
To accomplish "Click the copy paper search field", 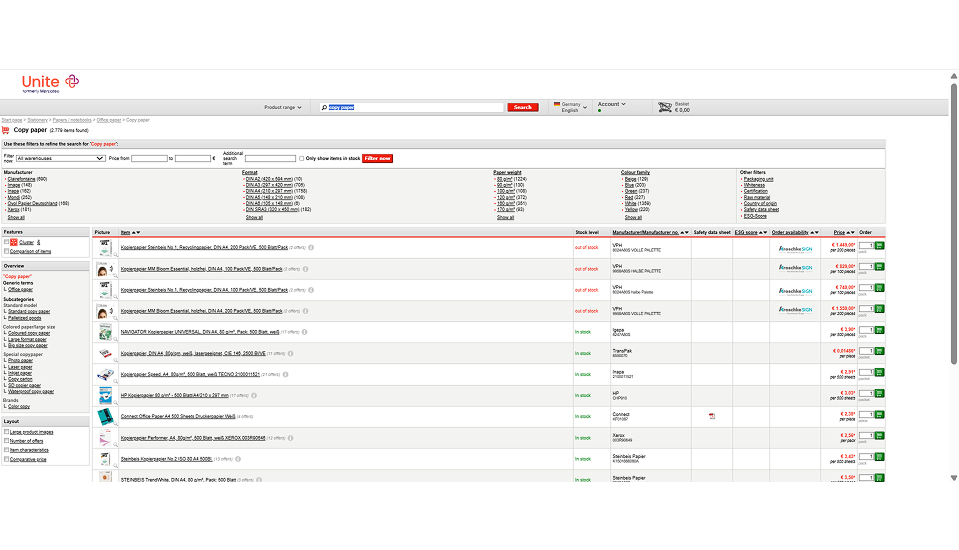I will point(412,107).
